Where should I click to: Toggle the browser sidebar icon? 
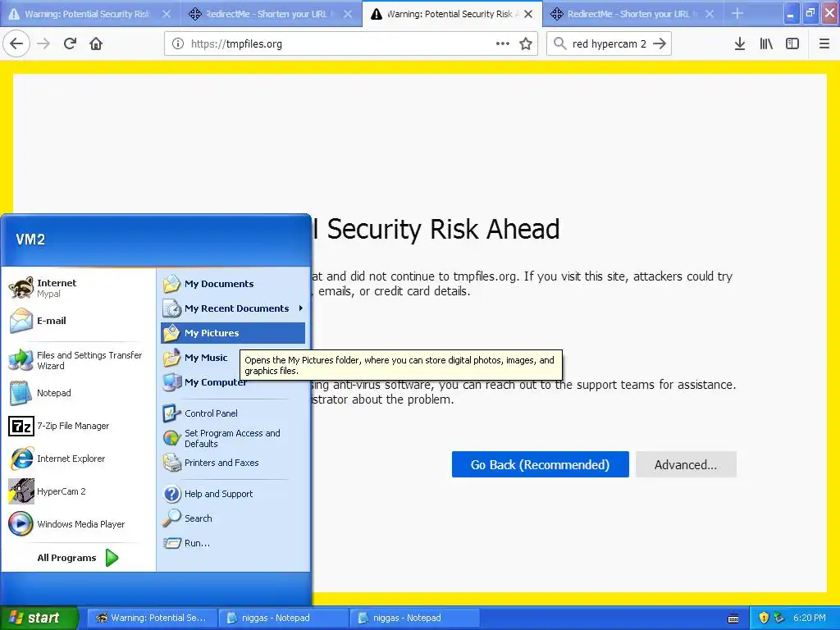click(792, 44)
